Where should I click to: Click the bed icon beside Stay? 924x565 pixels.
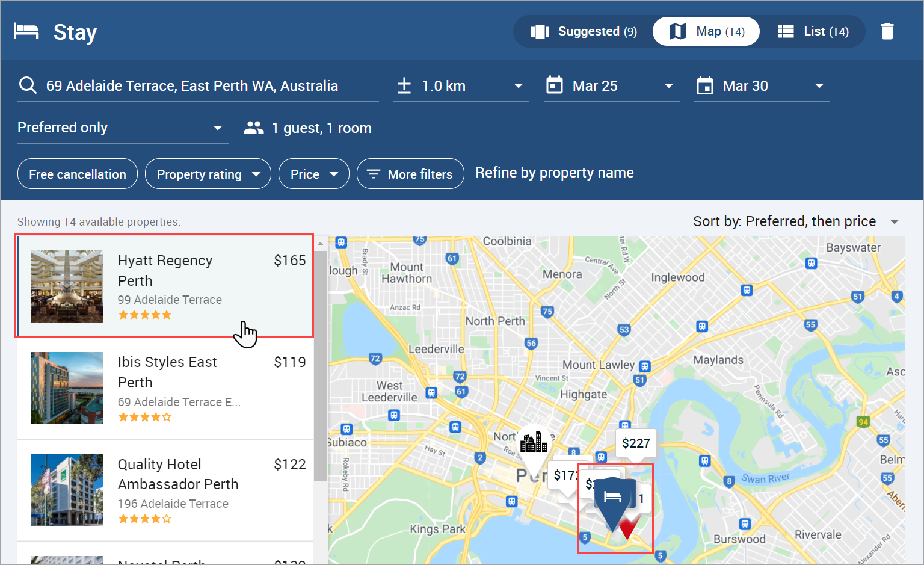pyautogui.click(x=26, y=31)
